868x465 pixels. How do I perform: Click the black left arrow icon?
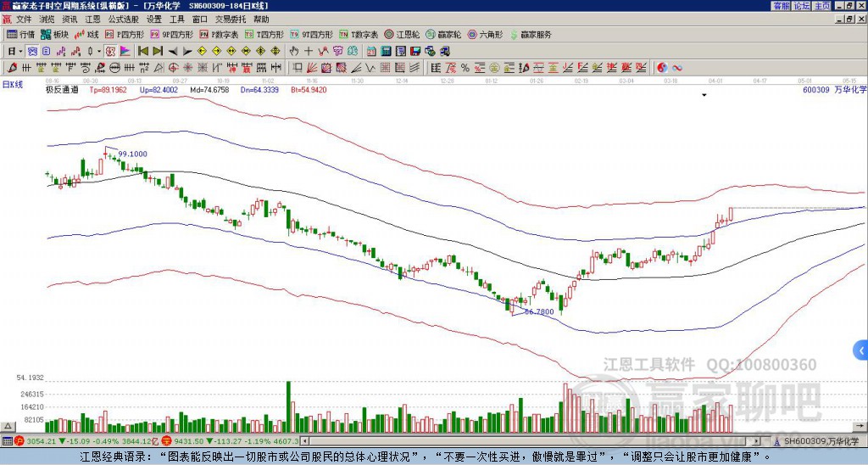pyautogui.click(x=172, y=52)
